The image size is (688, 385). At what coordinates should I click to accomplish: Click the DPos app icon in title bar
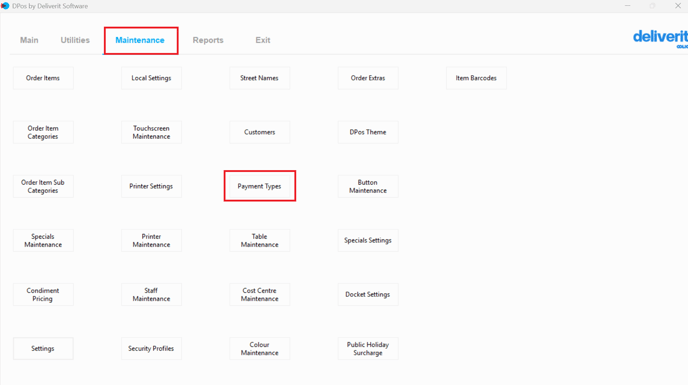5,6
